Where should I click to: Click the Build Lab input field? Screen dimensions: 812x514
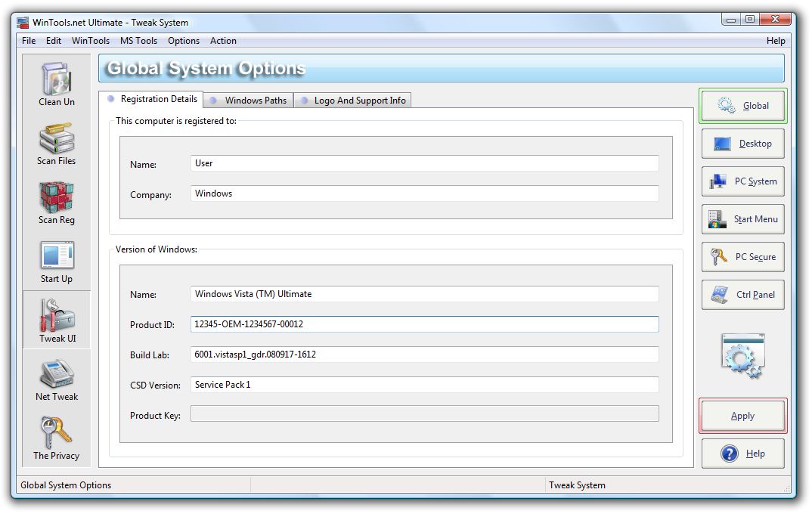pos(425,354)
